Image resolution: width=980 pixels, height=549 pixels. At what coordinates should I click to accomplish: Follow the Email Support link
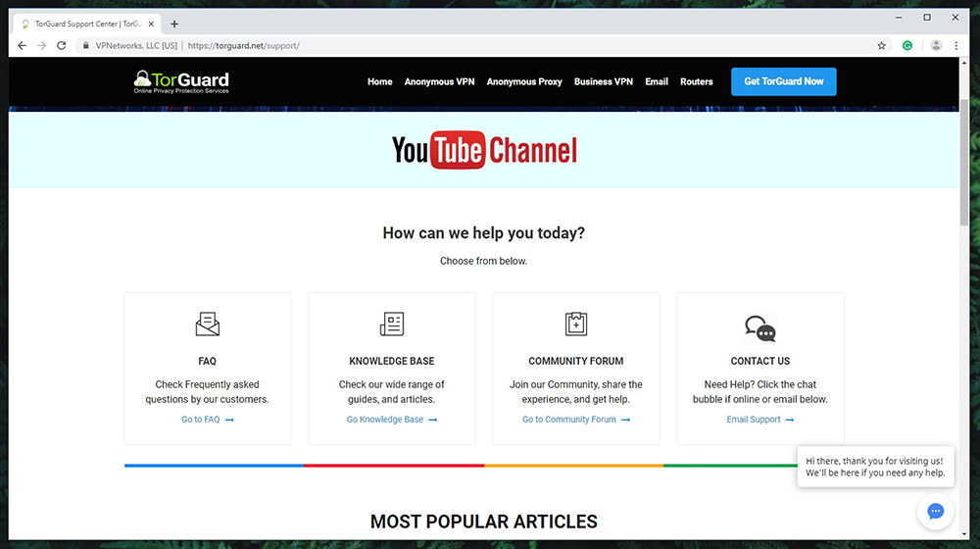pos(760,420)
